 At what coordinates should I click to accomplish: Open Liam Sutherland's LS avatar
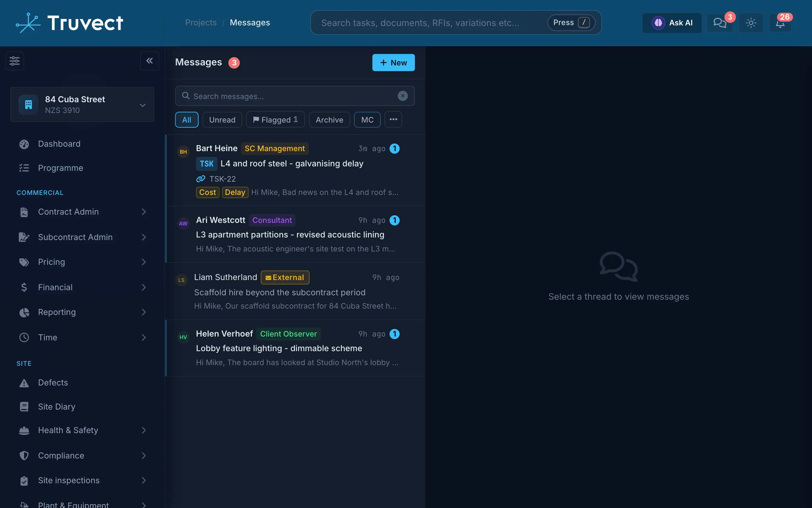(181, 280)
